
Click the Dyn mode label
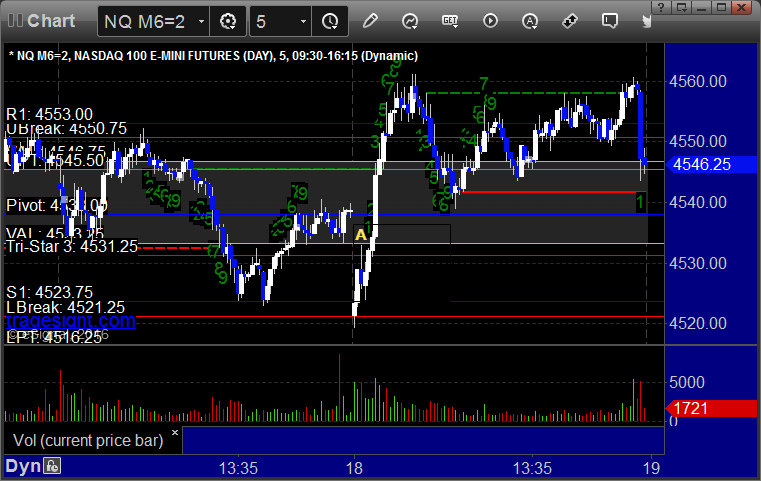[23, 466]
